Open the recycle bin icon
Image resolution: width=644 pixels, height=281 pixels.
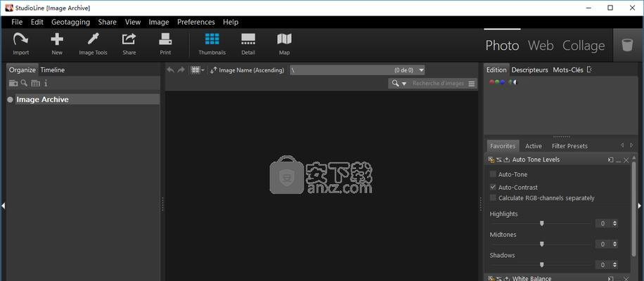pyautogui.click(x=627, y=45)
